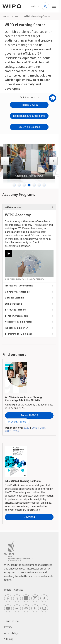The width and height of the screenshot is (61, 644).
Task: Open the 2020 edition link
Action: (x=26, y=428)
